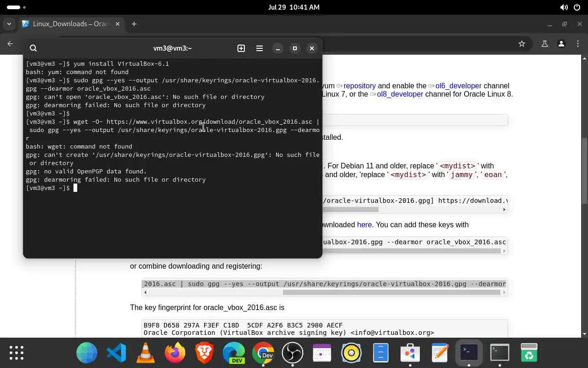Launch the GNOME Web globe icon in dock

pos(87,353)
